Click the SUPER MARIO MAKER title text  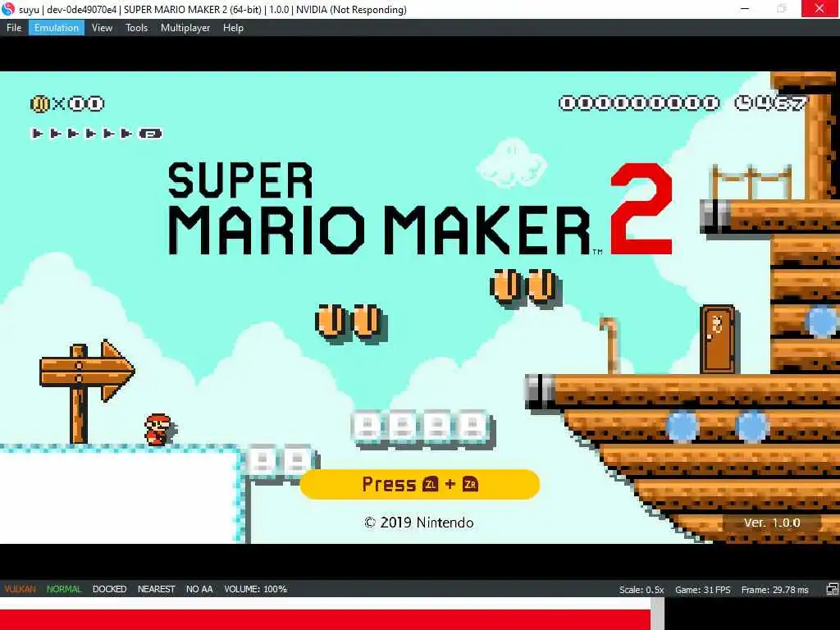pos(379,209)
